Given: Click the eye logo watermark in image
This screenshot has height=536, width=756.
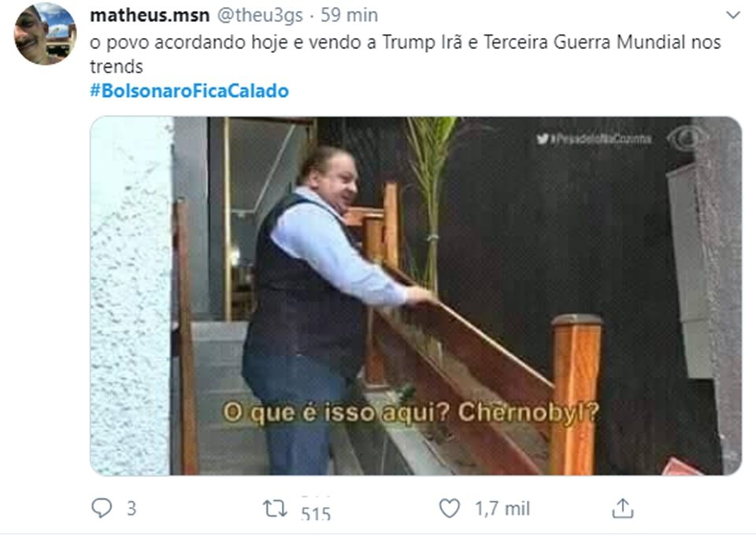Looking at the screenshot, I should tap(687, 139).
